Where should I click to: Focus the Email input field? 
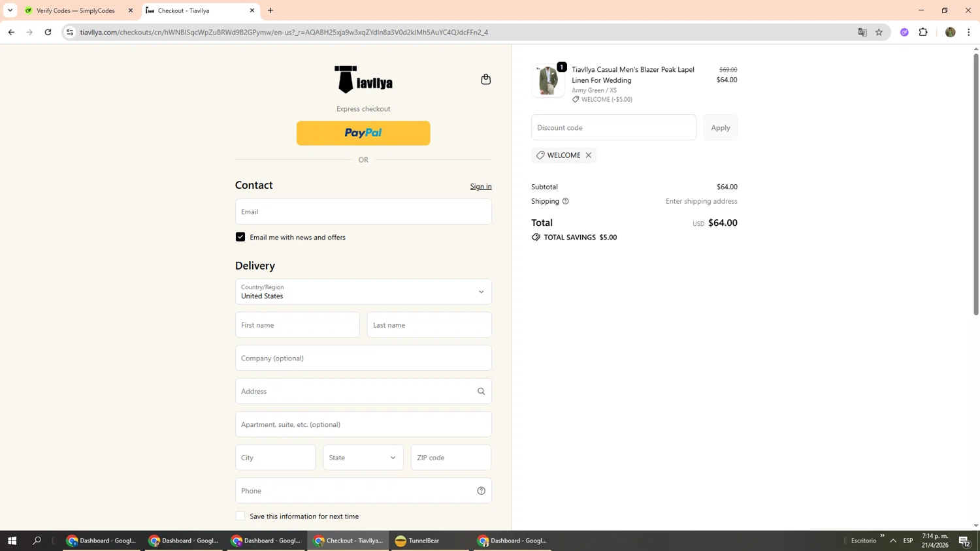[x=363, y=212]
